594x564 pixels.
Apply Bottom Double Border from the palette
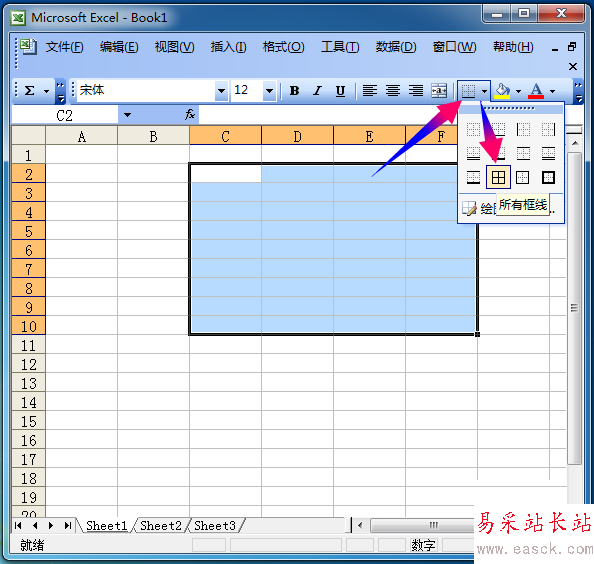[x=473, y=153]
